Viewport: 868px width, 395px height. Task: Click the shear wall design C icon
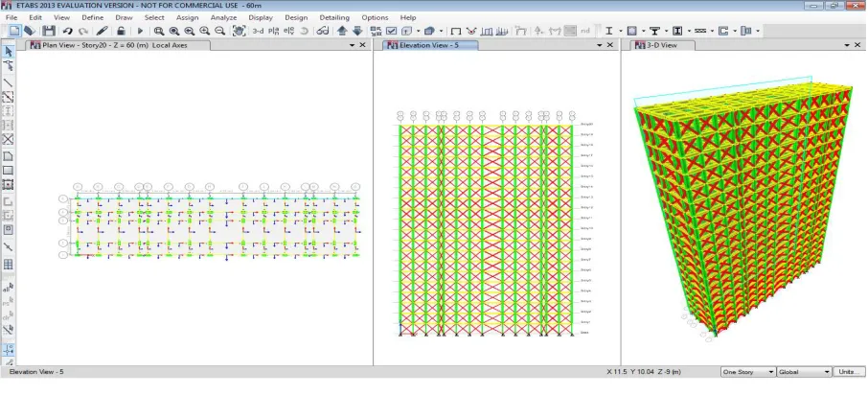click(x=723, y=31)
